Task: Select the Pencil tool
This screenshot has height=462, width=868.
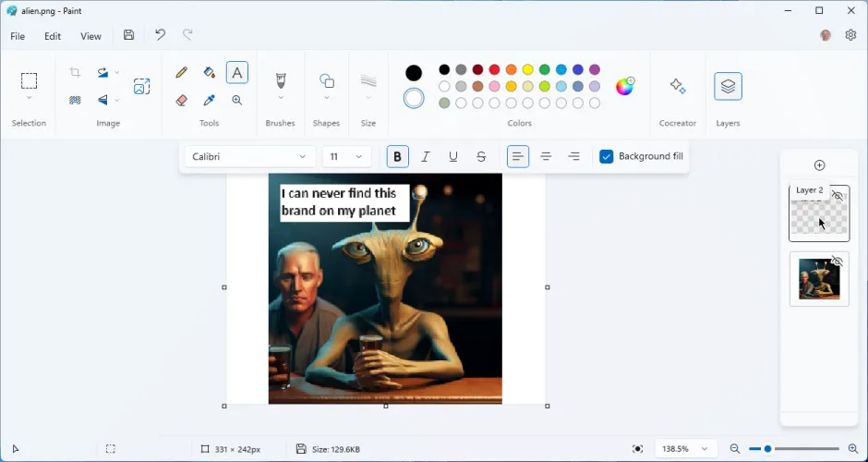Action: (182, 73)
